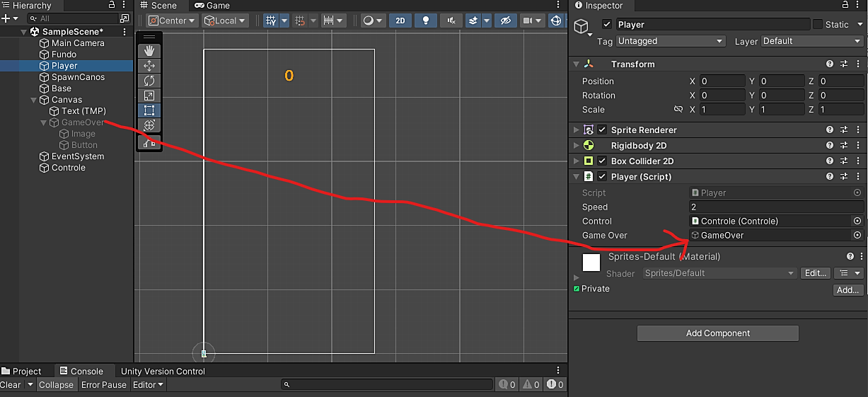This screenshot has height=397, width=868.
Task: Toggle Console error message count filter
Action: tap(555, 384)
